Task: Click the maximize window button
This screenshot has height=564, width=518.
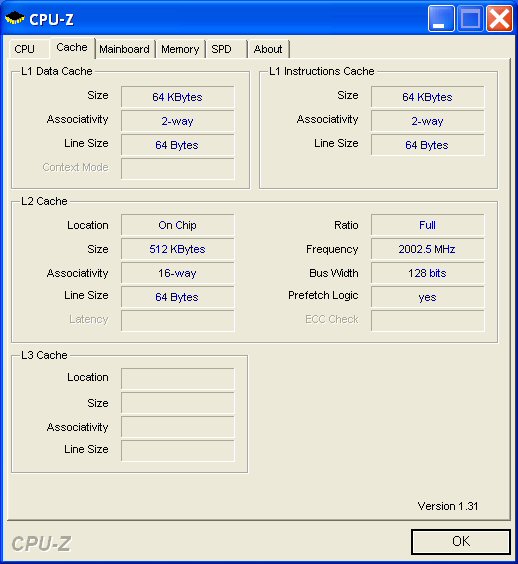Action: coord(470,18)
